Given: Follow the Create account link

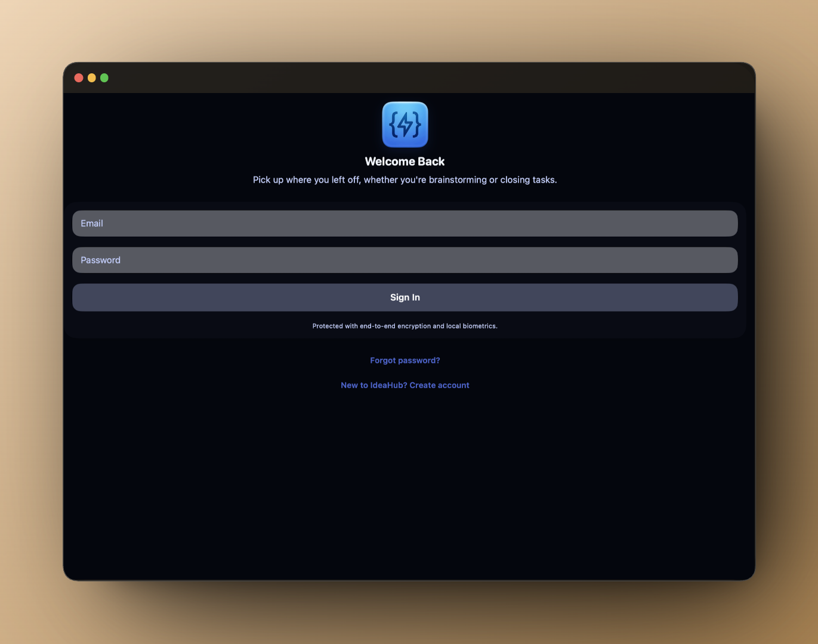Looking at the screenshot, I should 439,385.
